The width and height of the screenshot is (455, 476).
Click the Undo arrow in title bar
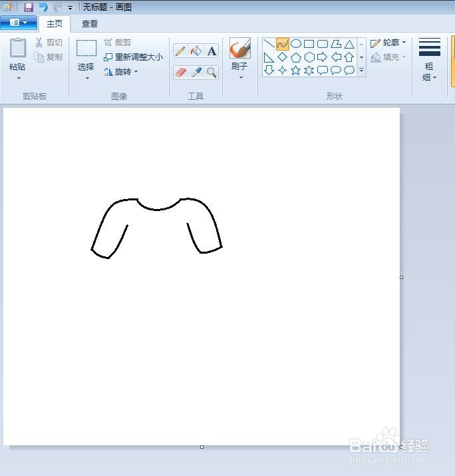point(43,7)
